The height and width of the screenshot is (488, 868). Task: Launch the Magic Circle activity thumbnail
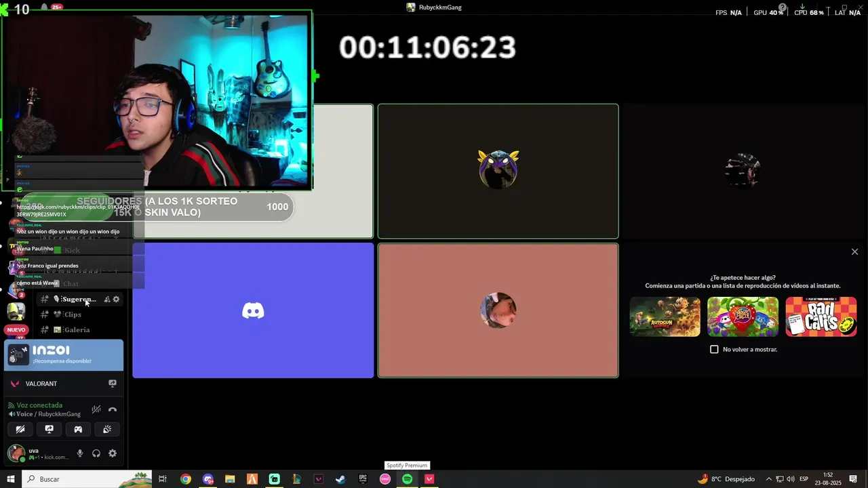pyautogui.click(x=743, y=317)
